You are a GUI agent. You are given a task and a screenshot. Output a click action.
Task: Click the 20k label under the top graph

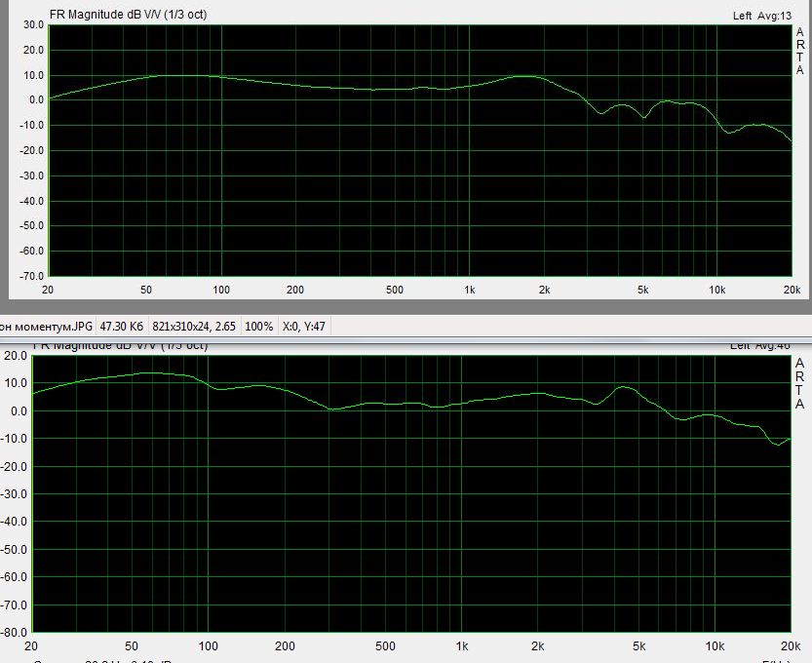pos(792,290)
